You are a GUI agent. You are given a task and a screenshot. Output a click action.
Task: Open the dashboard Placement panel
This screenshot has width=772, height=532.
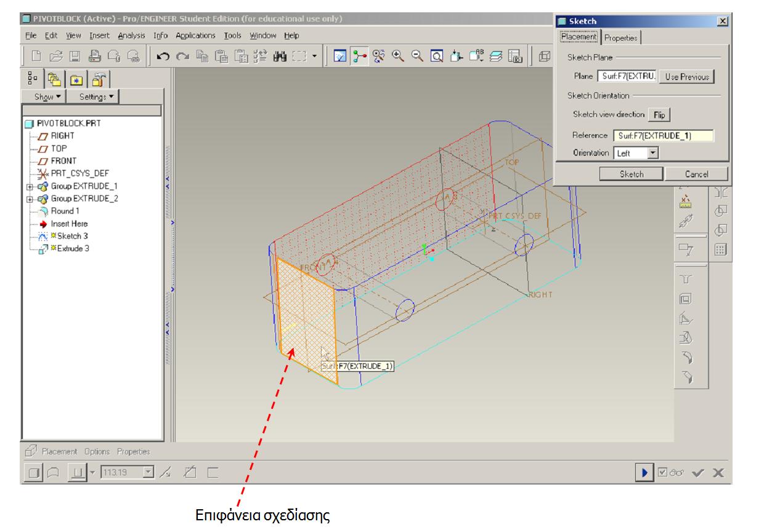(59, 451)
